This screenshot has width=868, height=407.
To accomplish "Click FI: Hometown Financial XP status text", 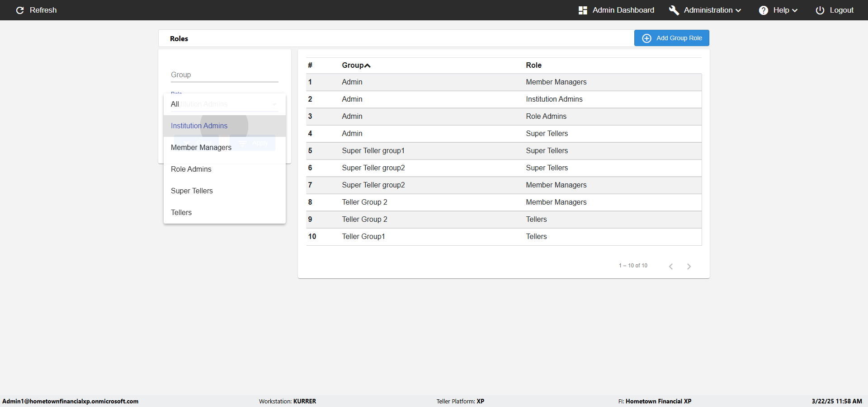I will point(655,401).
